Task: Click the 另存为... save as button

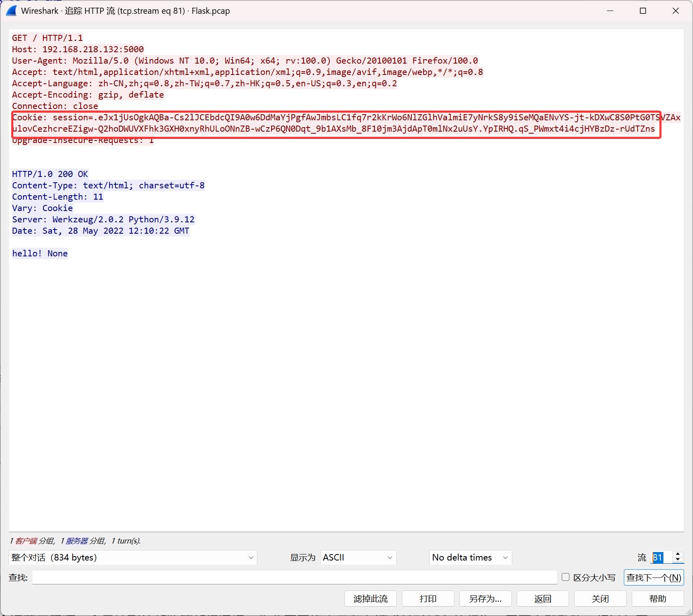Action: [486, 599]
